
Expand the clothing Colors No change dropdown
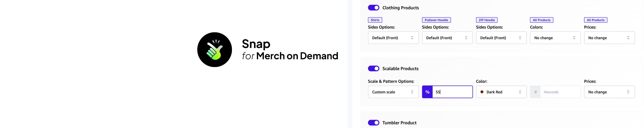tap(555, 38)
